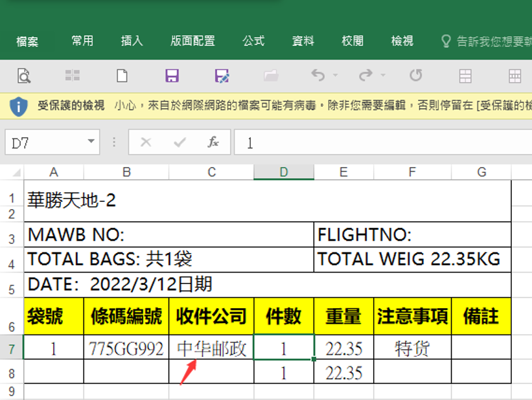Click the purple Save icon
The width and height of the screenshot is (532, 400).
(172, 76)
